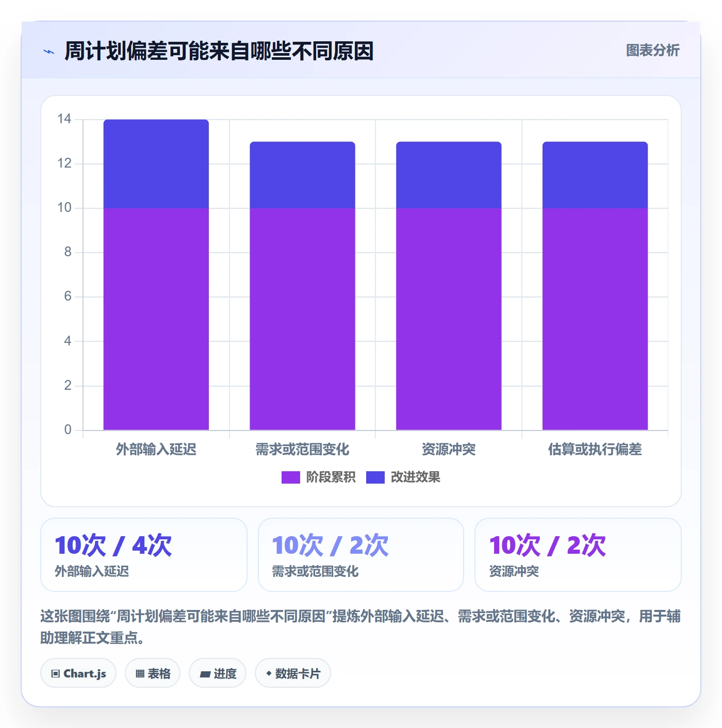Click the description paragraph below the cards
This screenshot has width=722, height=728.
coord(360,627)
